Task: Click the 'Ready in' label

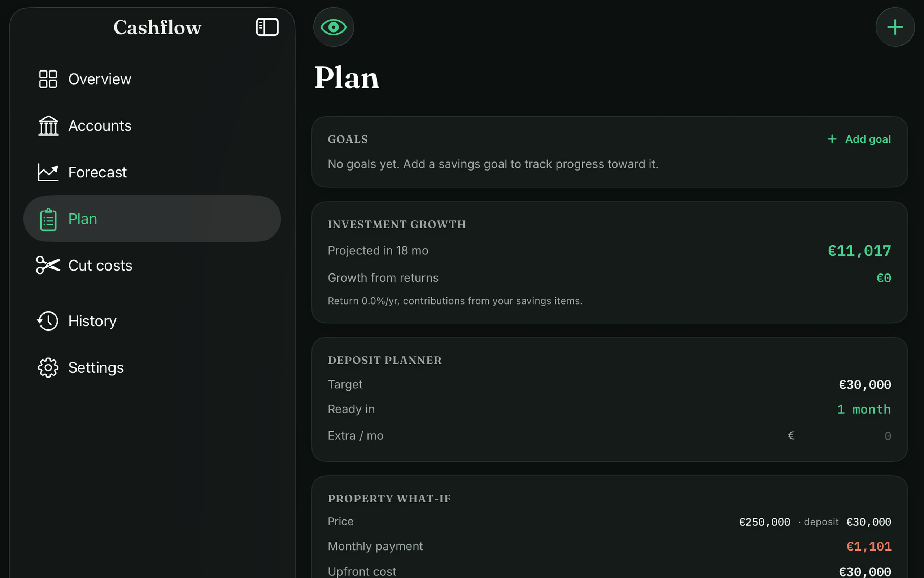Action: (351, 409)
